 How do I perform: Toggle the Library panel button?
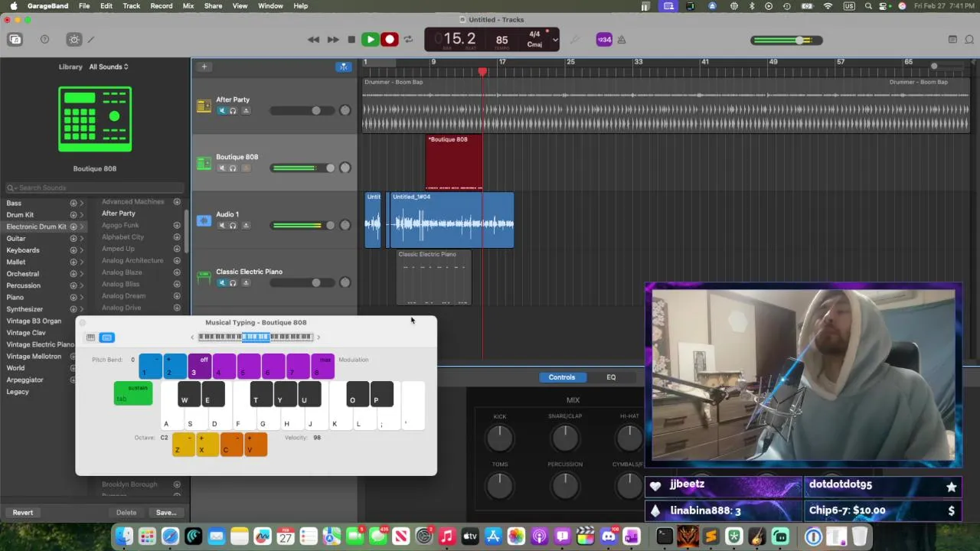tap(15, 40)
